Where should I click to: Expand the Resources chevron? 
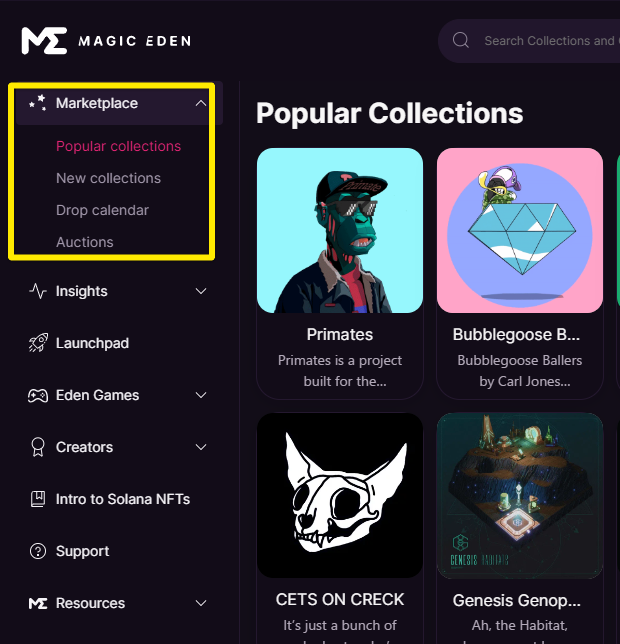click(201, 603)
